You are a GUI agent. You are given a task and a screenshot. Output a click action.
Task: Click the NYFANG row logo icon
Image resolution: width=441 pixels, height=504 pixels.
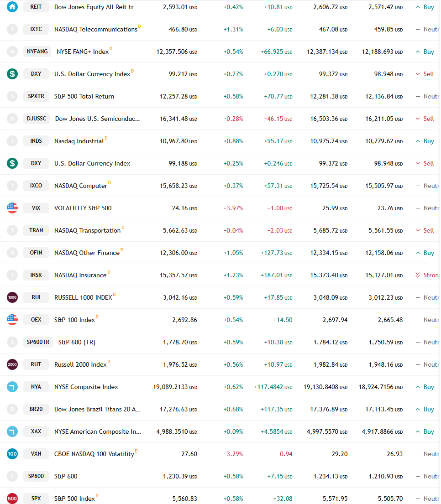pos(12,52)
